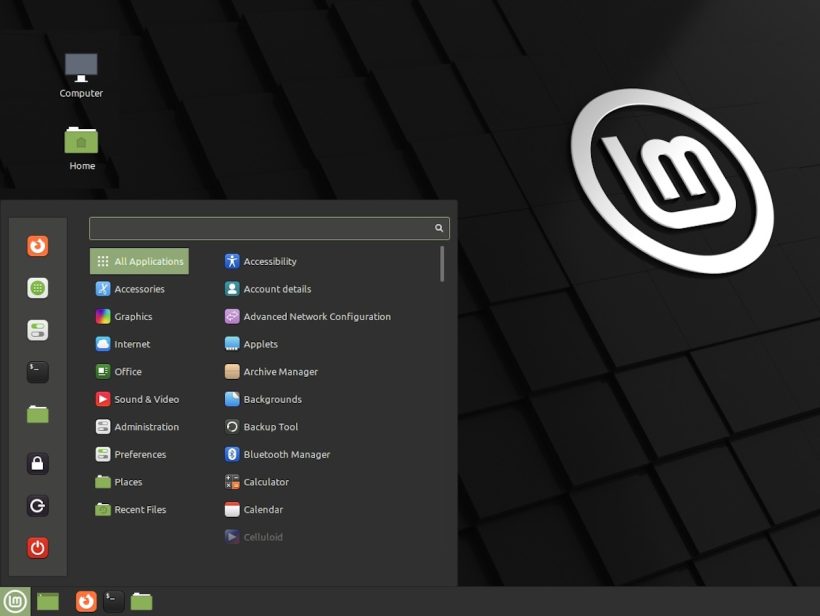Open a Terminal from the menu sidebar

point(37,371)
